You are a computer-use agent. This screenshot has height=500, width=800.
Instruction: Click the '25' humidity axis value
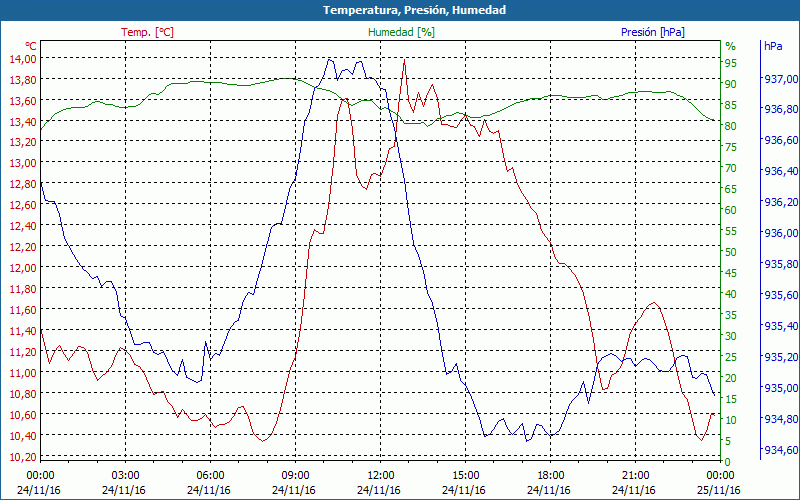731,357
